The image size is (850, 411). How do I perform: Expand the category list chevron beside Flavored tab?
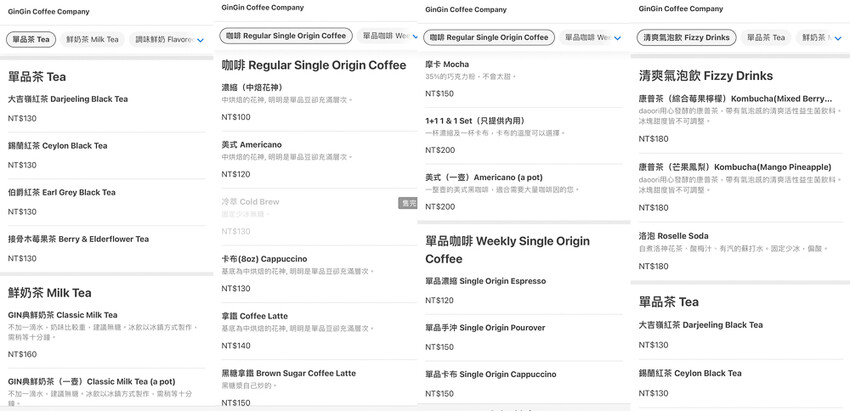[200, 40]
